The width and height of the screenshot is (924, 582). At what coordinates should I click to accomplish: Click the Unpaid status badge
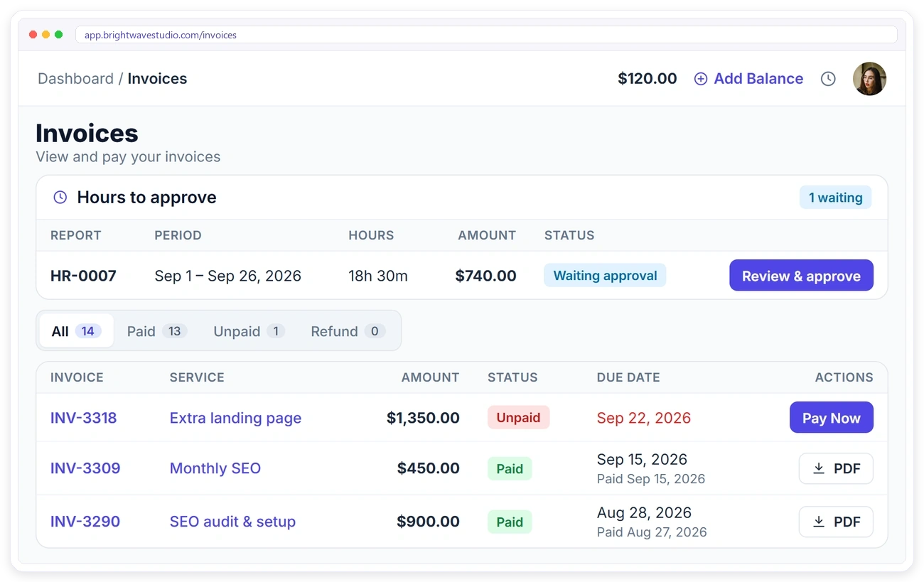(518, 418)
